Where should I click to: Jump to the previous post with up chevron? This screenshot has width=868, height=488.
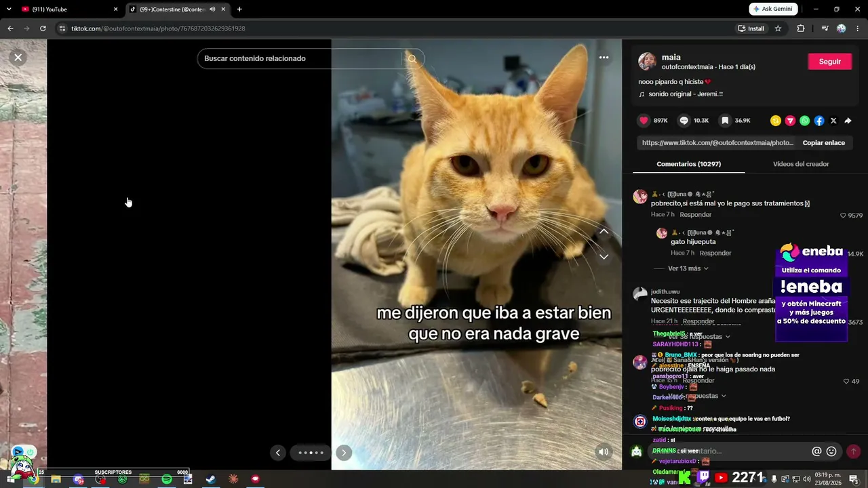[604, 232]
